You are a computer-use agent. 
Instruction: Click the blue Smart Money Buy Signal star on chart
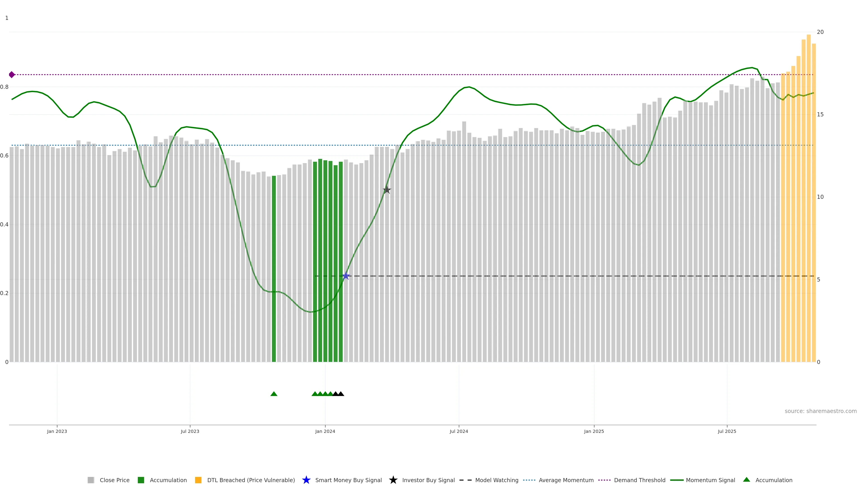(346, 276)
